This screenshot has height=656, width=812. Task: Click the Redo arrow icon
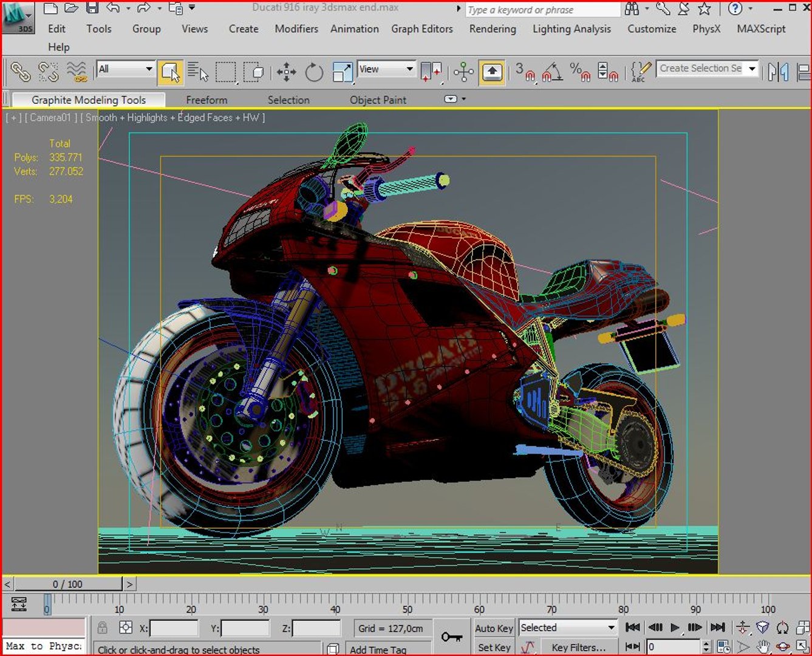[x=144, y=8]
